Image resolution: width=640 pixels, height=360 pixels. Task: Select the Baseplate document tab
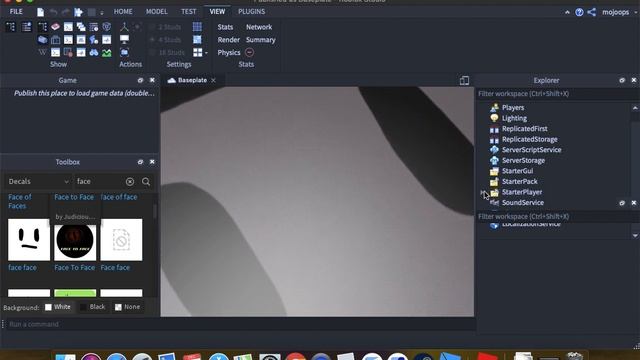(x=192, y=80)
